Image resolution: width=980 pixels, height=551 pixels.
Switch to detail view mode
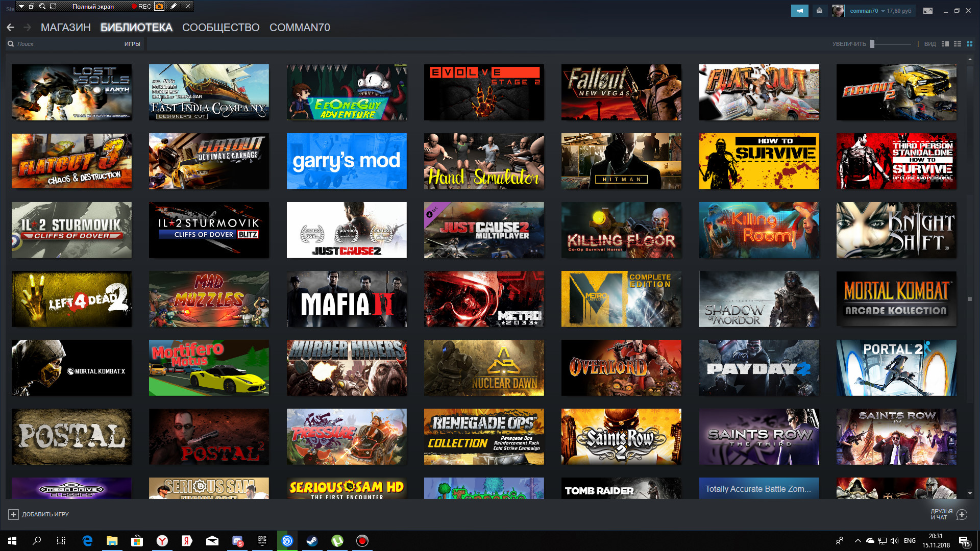(945, 44)
